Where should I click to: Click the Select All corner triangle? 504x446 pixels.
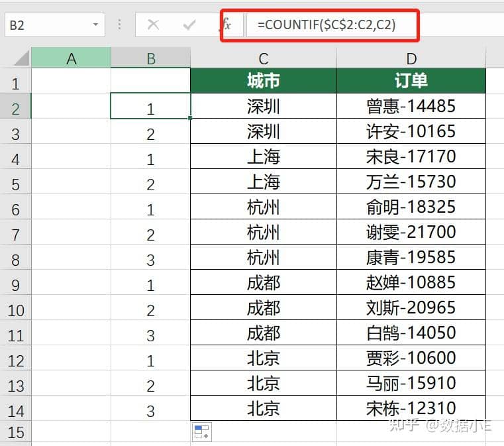click(x=21, y=58)
